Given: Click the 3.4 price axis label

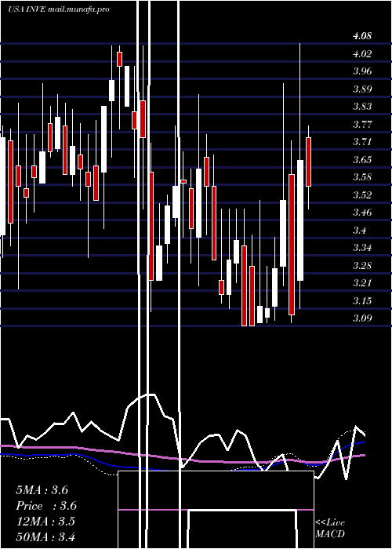Looking at the screenshot, I should click(360, 230).
